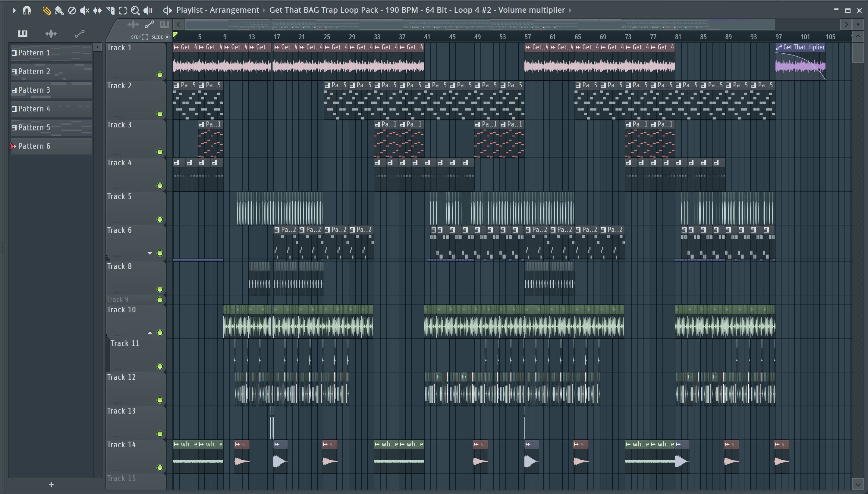Screen dimensions: 868x494
Task: Click bar 33 on timeline ruler
Action: click(377, 37)
